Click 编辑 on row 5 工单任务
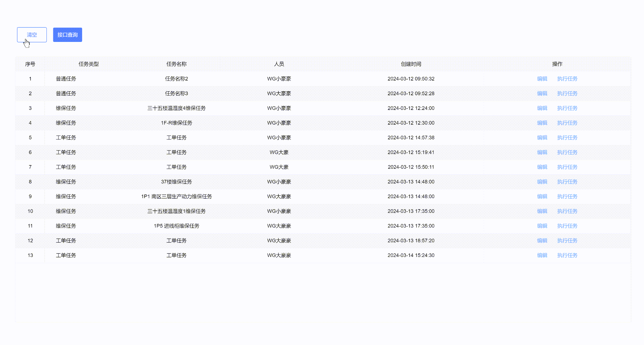The height and width of the screenshot is (345, 644). click(x=542, y=137)
